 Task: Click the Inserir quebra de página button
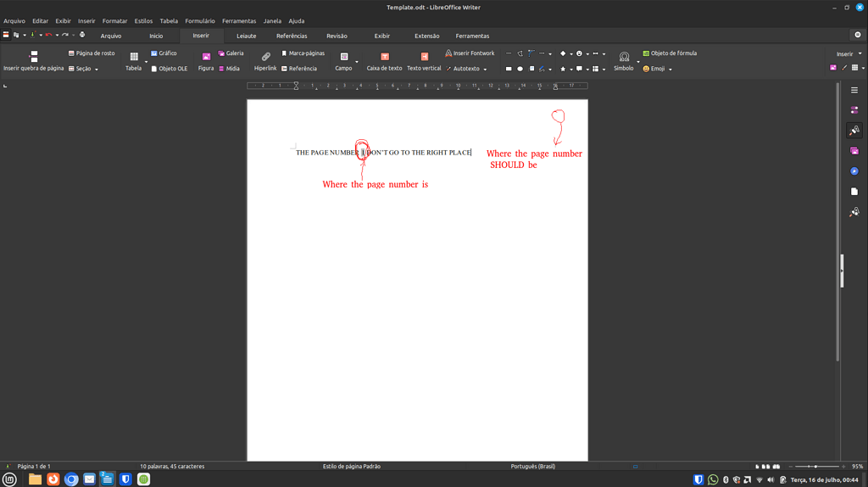[33, 61]
